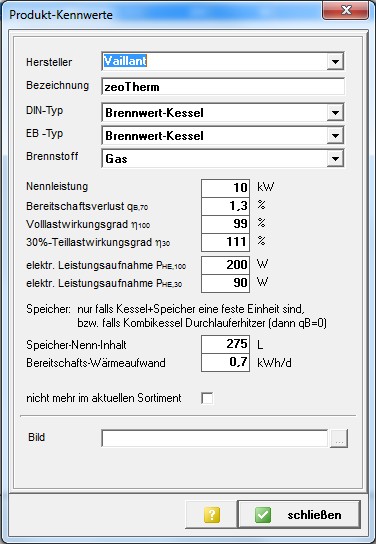Click the Speicher-Nenn-Inhalt field showing 275
The width and height of the screenshot is (376, 544).
click(225, 344)
